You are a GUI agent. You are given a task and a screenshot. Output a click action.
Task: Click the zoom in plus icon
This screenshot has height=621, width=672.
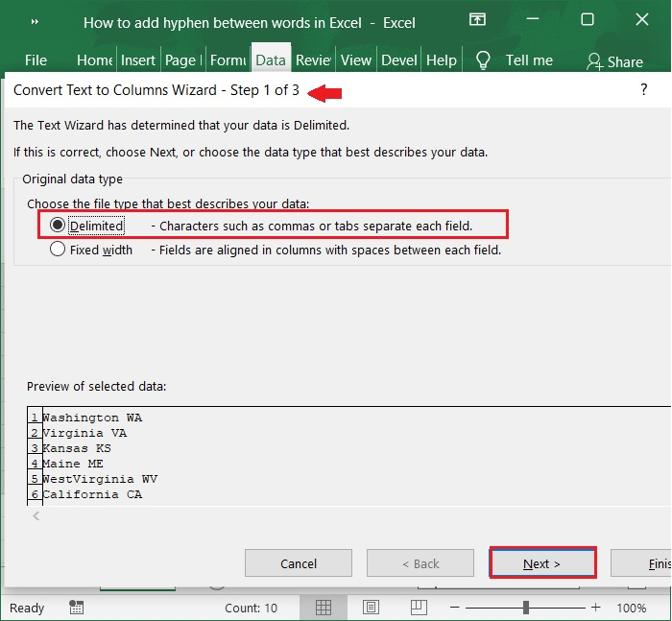(x=596, y=608)
